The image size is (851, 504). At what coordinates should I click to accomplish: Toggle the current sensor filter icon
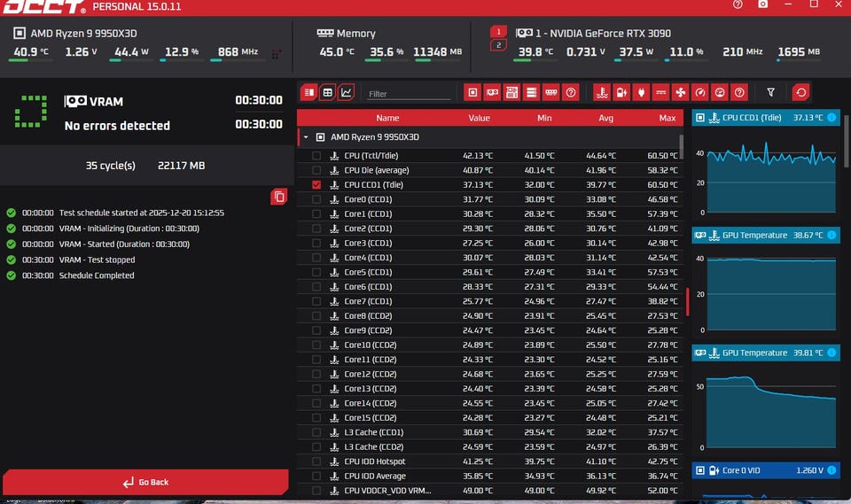point(660,92)
